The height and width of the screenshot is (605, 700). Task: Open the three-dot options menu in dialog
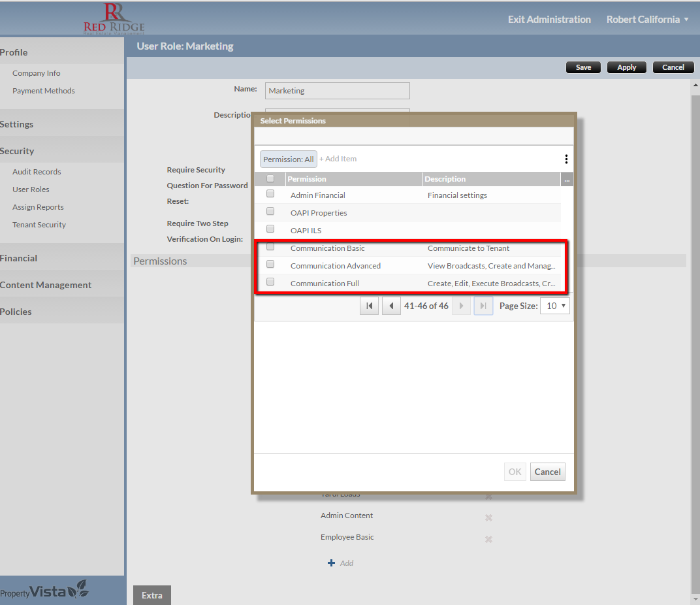coord(565,159)
